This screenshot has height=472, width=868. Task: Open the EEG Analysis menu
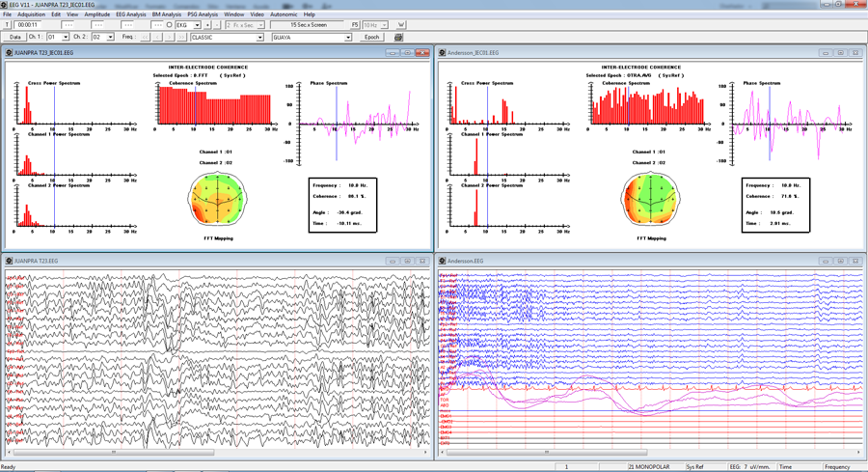pyautogui.click(x=130, y=14)
